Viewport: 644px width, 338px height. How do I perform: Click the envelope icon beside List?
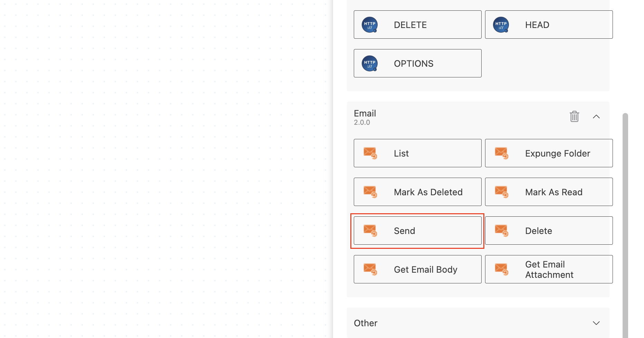click(x=370, y=153)
